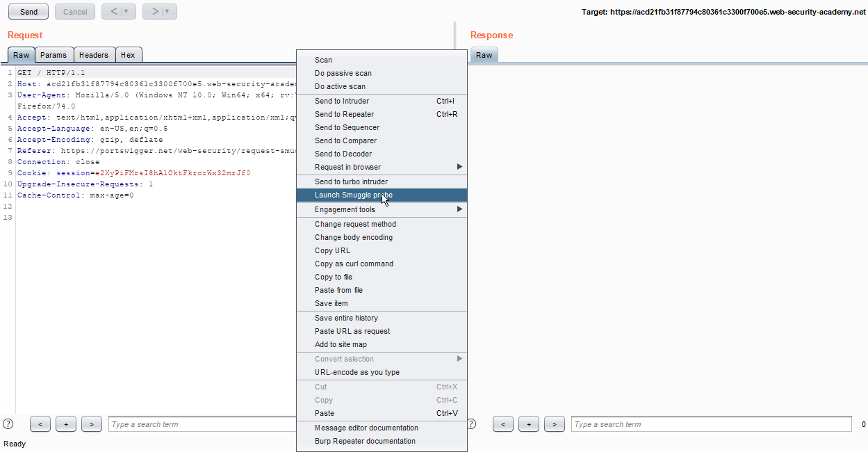The height and width of the screenshot is (452, 868).
Task: Click response search plus button
Action: [529, 424]
